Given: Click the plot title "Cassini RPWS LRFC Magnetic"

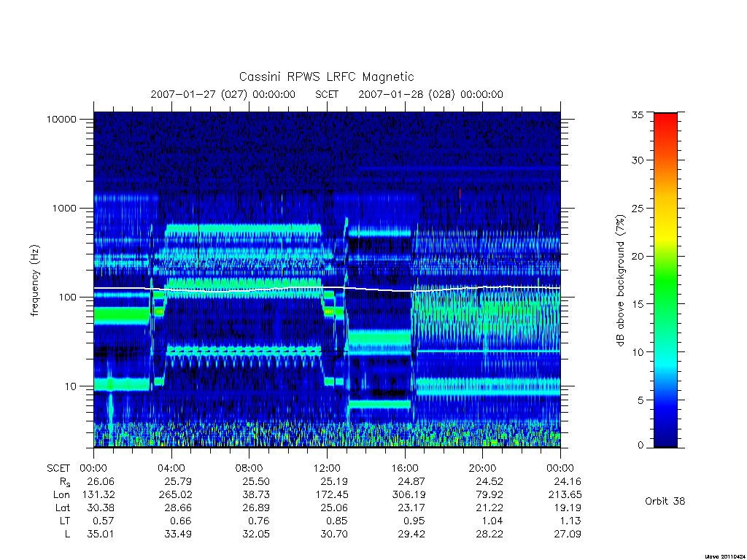Looking at the screenshot, I should pos(326,77).
